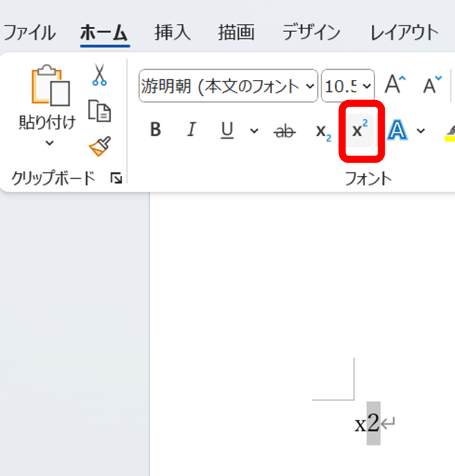Increase font size with the larger A icon
Viewport: 455px width, 476px height.
[395, 85]
